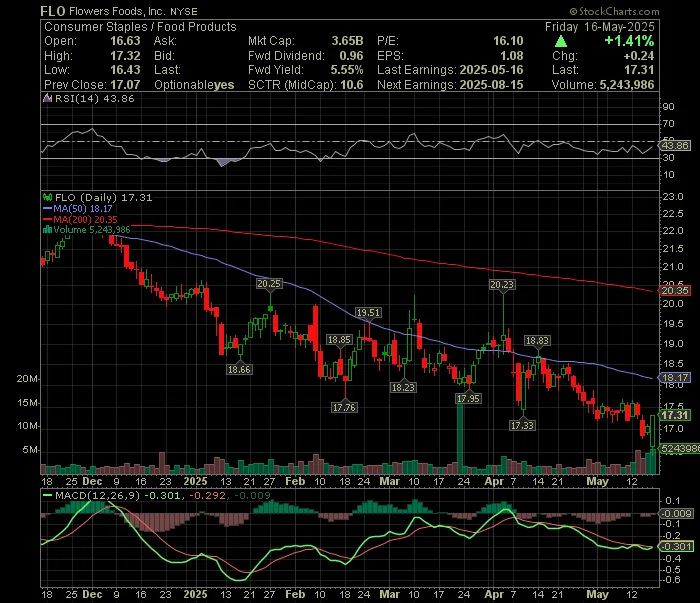Select the Mkt Cap value 3.65B
The image size is (700, 603).
(347, 41)
